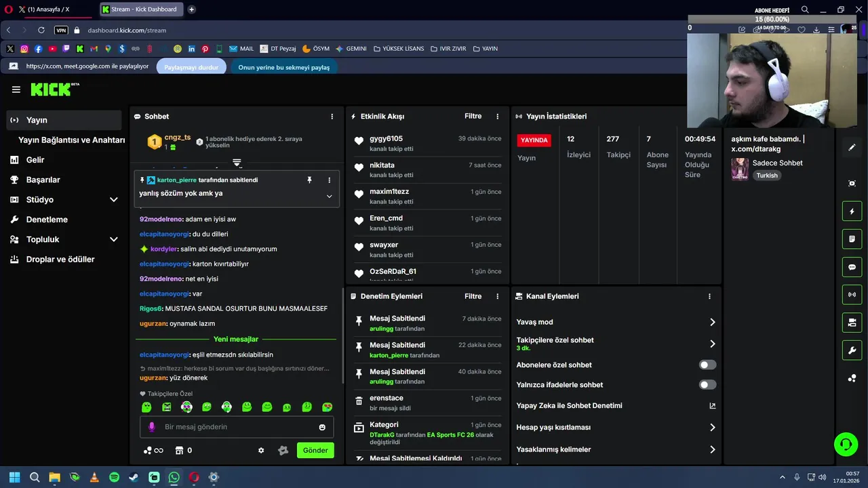Open the Denetim Eylemleri three-dot menu

click(497, 296)
